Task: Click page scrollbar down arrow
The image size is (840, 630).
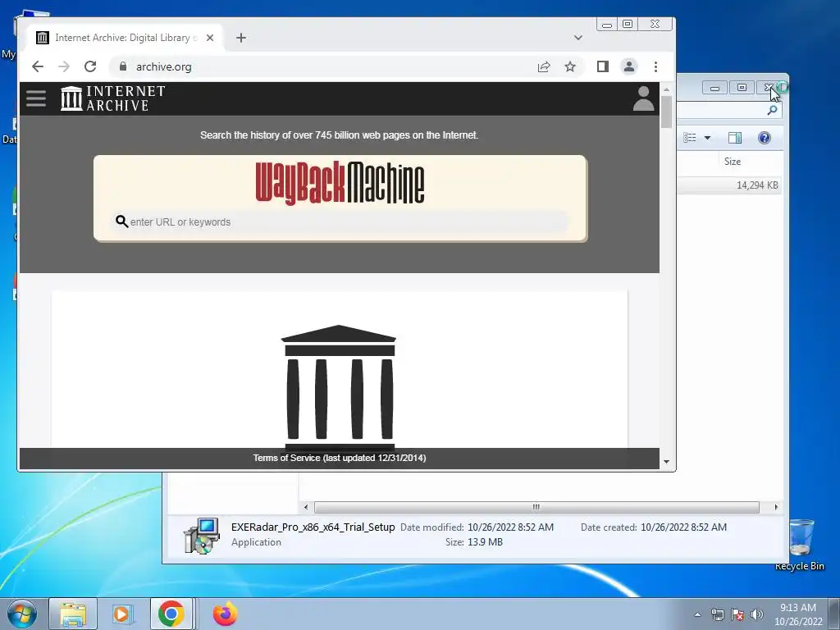Action: point(666,462)
